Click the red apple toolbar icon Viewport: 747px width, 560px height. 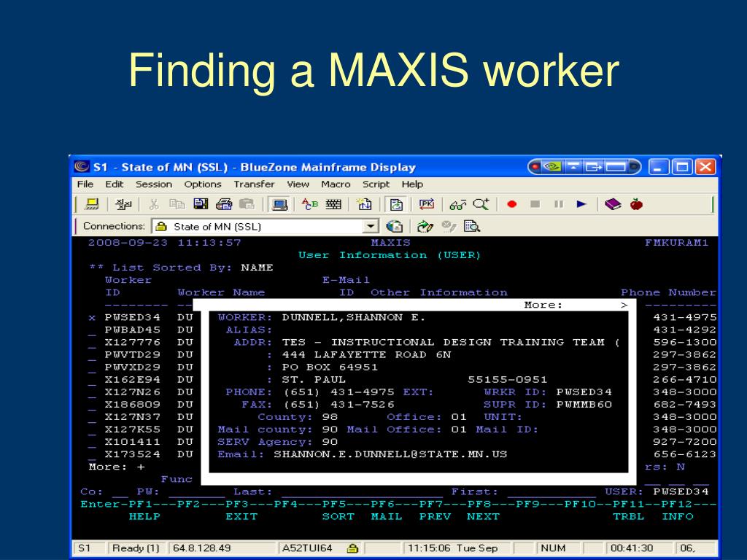point(636,204)
